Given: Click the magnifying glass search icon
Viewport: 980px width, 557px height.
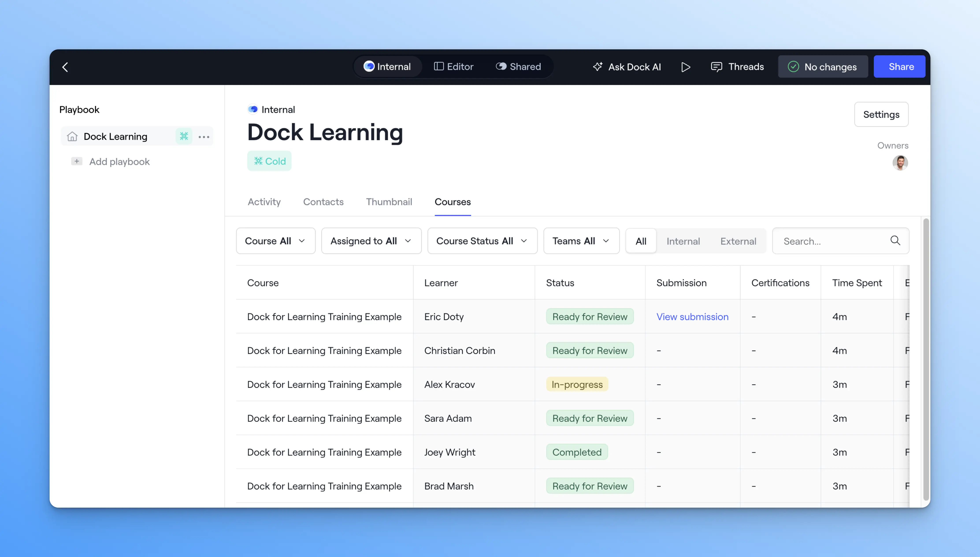Looking at the screenshot, I should (x=895, y=240).
